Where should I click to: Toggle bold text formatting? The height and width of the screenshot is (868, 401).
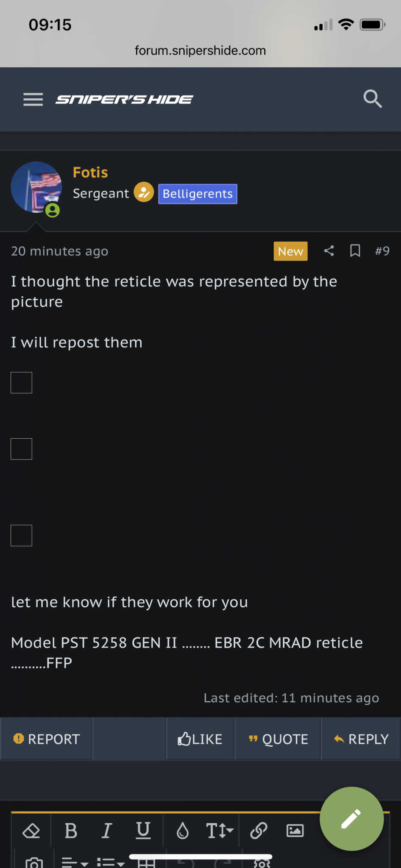coord(71,831)
